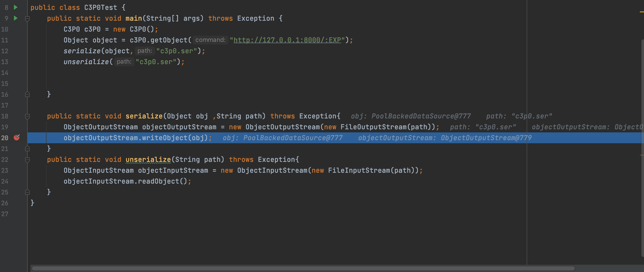The width and height of the screenshot is (644, 272).
Task: Click line number 20 in the gutter
Action: tap(5, 138)
